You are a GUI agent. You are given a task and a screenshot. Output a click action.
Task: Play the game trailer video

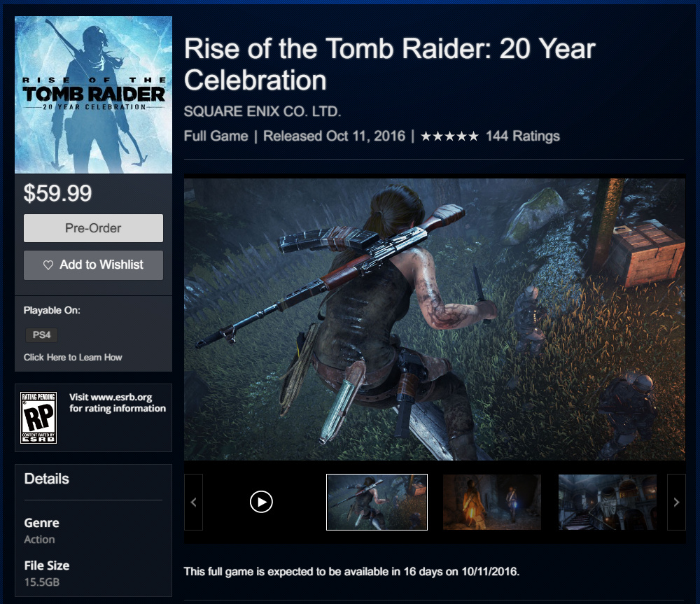(x=261, y=502)
